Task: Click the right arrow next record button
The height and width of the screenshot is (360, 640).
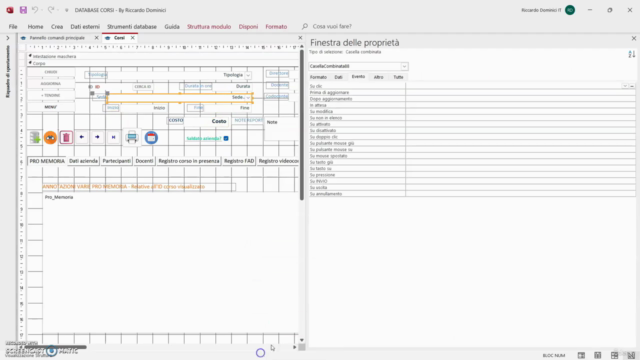Action: (97, 137)
